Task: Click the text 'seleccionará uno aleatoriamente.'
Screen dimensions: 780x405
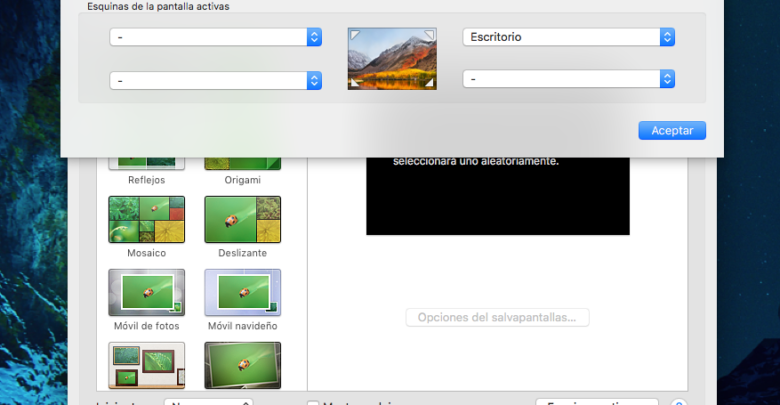Action: coord(476,161)
